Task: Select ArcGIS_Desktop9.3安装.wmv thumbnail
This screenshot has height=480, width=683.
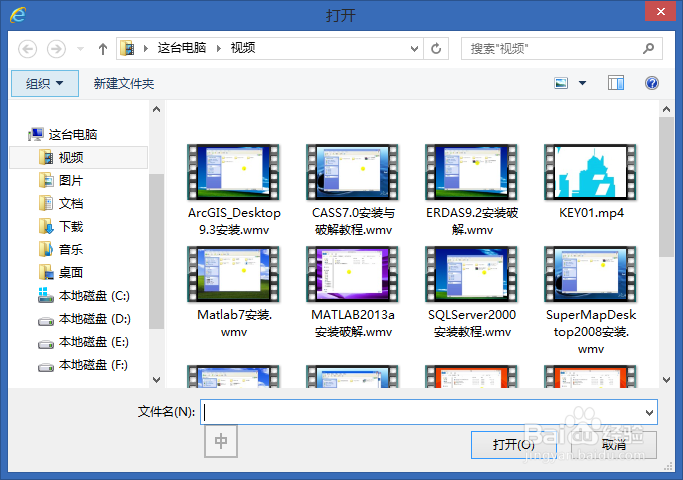Action: coord(233,172)
